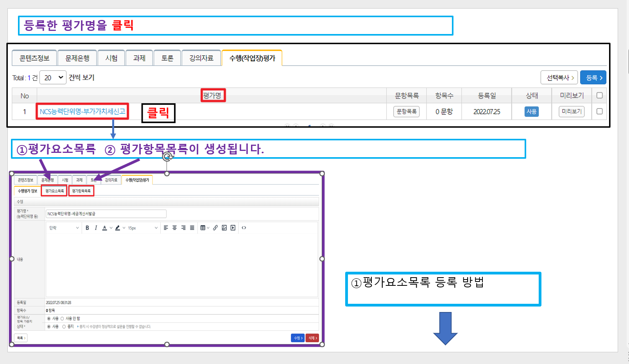Apply italic formatting in the editor
The width and height of the screenshot is (629, 364).
(96, 228)
